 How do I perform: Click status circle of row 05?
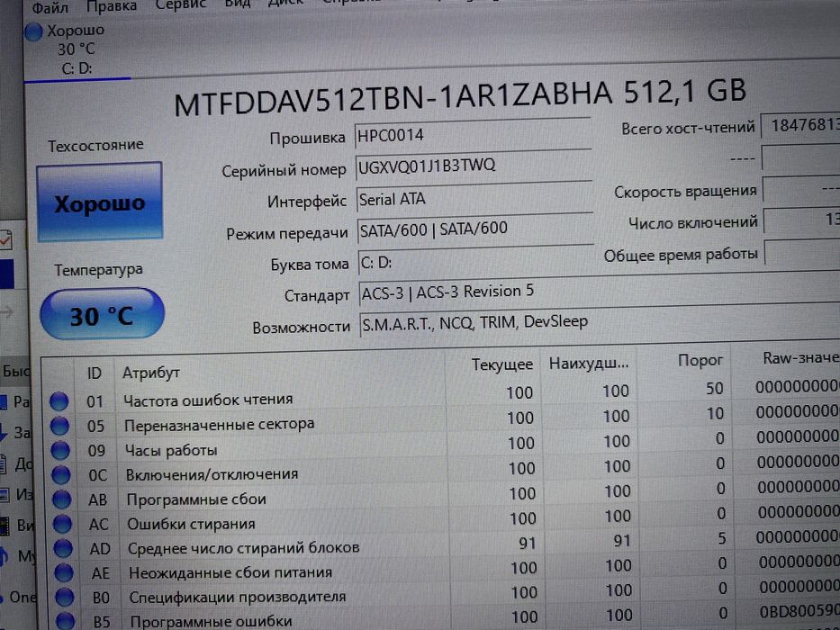[59, 426]
